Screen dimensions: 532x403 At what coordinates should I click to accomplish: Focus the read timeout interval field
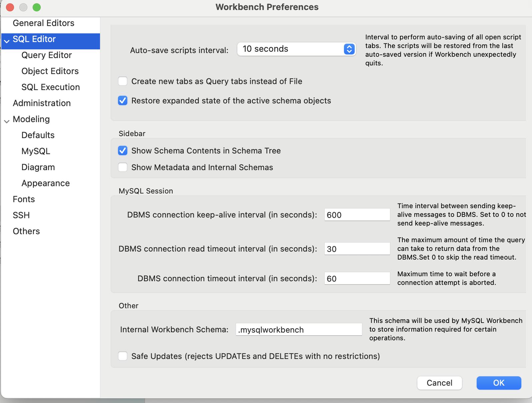pos(357,249)
